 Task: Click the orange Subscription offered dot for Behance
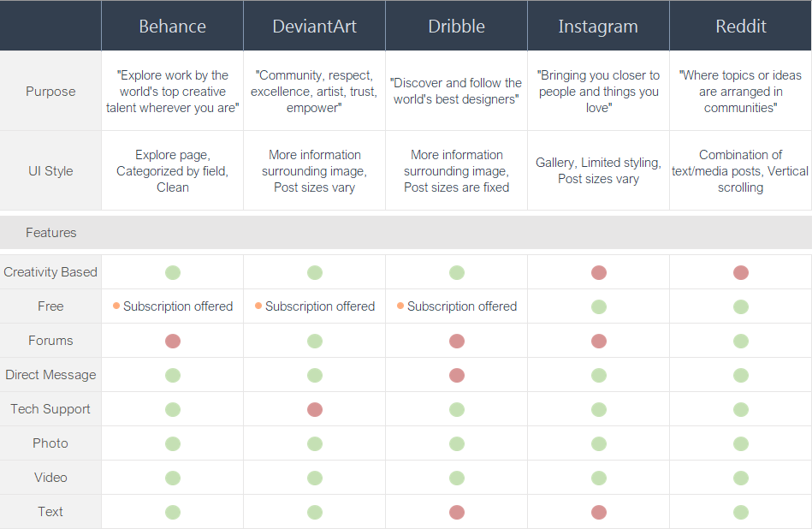pyautogui.click(x=116, y=306)
